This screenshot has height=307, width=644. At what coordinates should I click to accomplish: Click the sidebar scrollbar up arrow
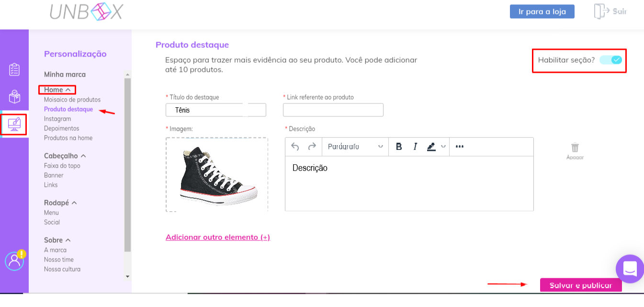click(x=127, y=75)
